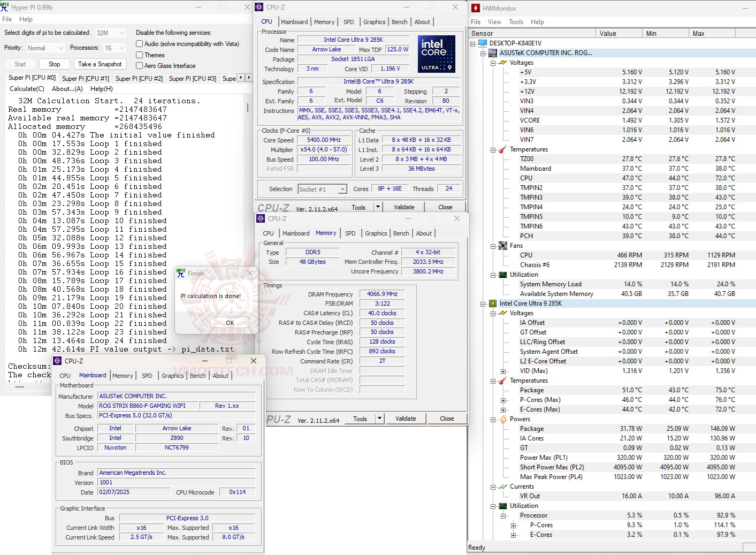Enable the Audio service checkbox in Hyper PI
756x555 pixels.
point(140,44)
